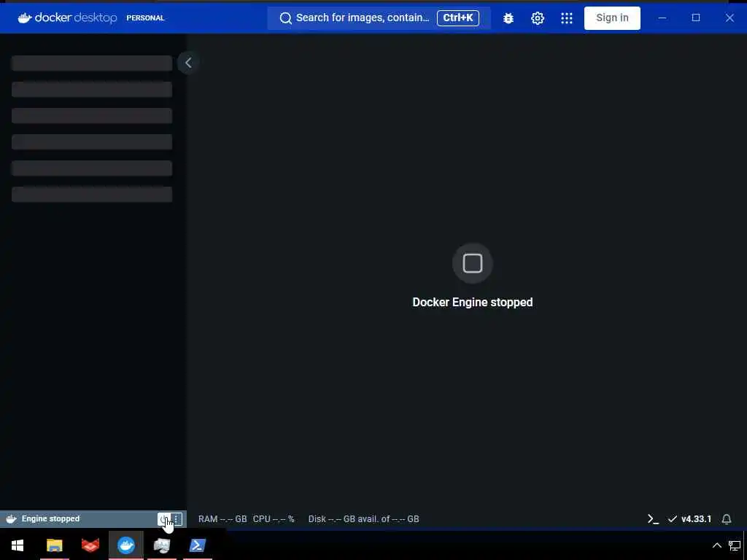This screenshot has width=747, height=560.
Task: Click the Sign in button
Action: tap(612, 18)
